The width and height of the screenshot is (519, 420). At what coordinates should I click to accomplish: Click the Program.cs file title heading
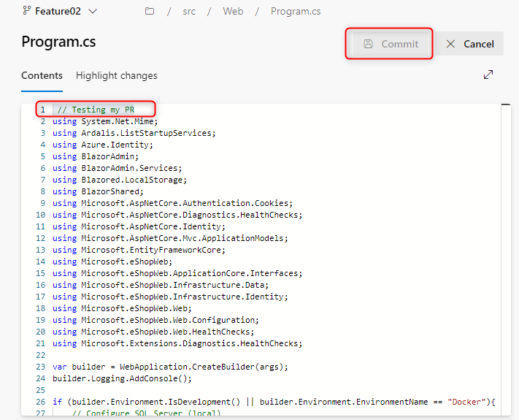[x=58, y=42]
